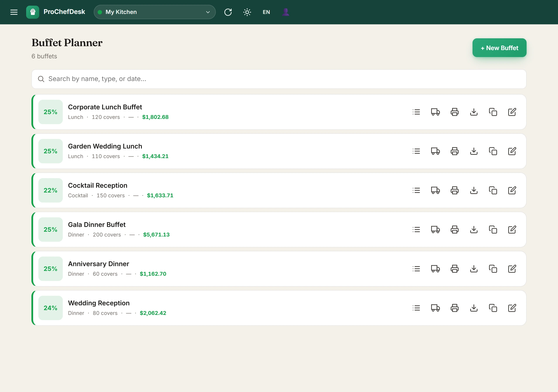The image size is (558, 392).
Task: Open list view for Cocktail Reception
Action: tap(416, 190)
